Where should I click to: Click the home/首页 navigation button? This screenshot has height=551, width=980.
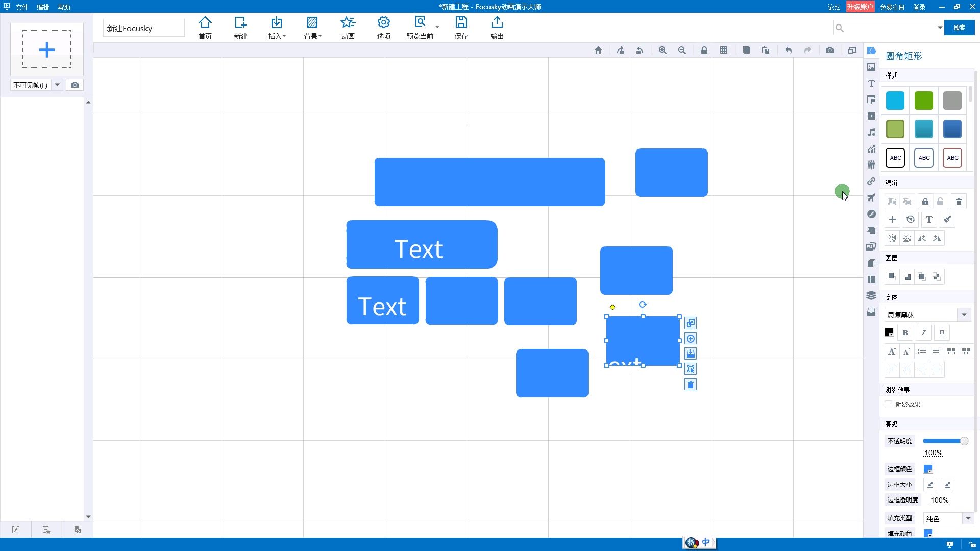(205, 28)
